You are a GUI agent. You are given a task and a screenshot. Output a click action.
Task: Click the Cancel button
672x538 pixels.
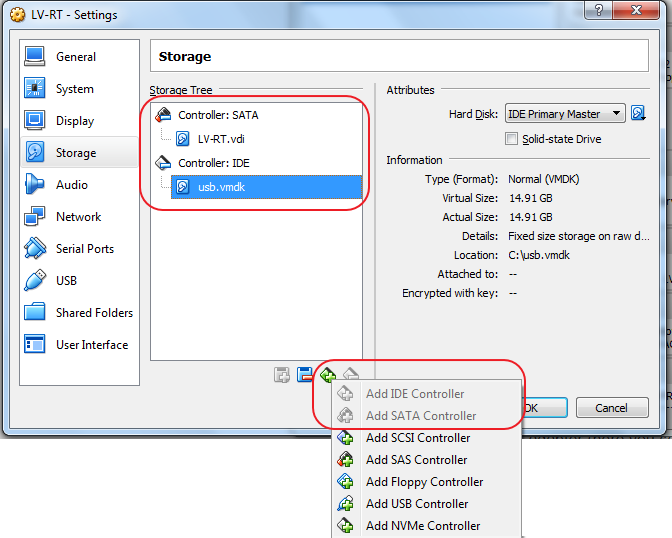pyautogui.click(x=610, y=408)
